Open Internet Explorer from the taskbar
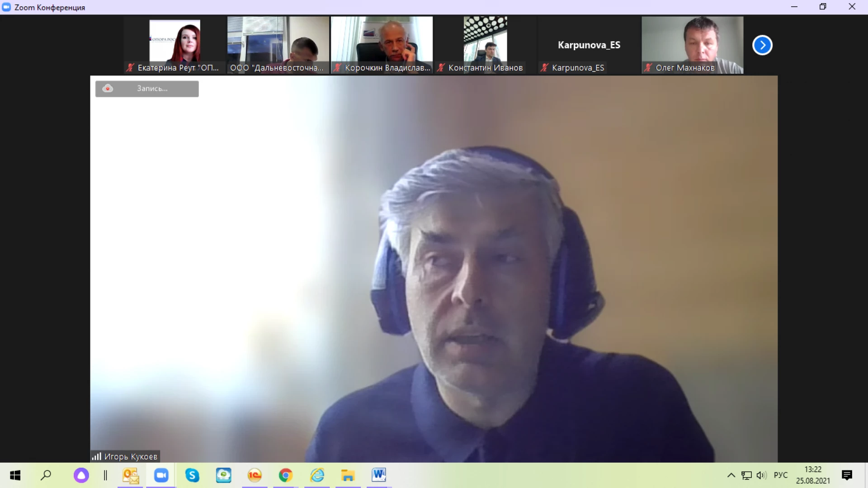This screenshot has height=488, width=868. pyautogui.click(x=317, y=475)
